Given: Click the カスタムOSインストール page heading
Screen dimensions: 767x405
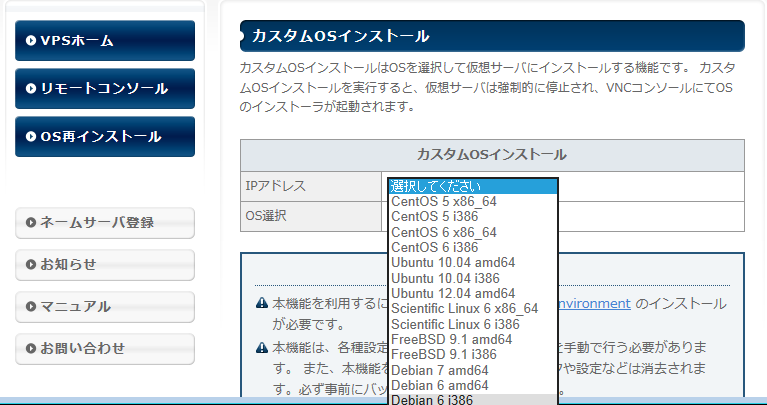Looking at the screenshot, I should pos(340,36).
